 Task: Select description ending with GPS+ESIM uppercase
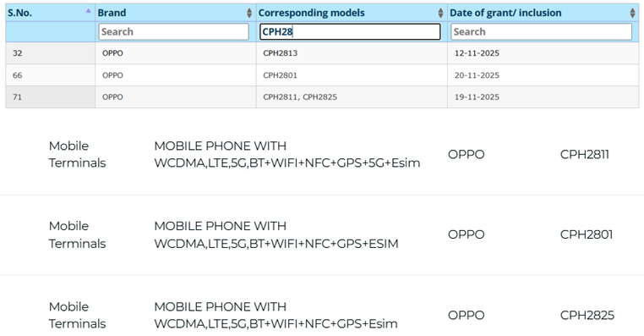[276, 234]
